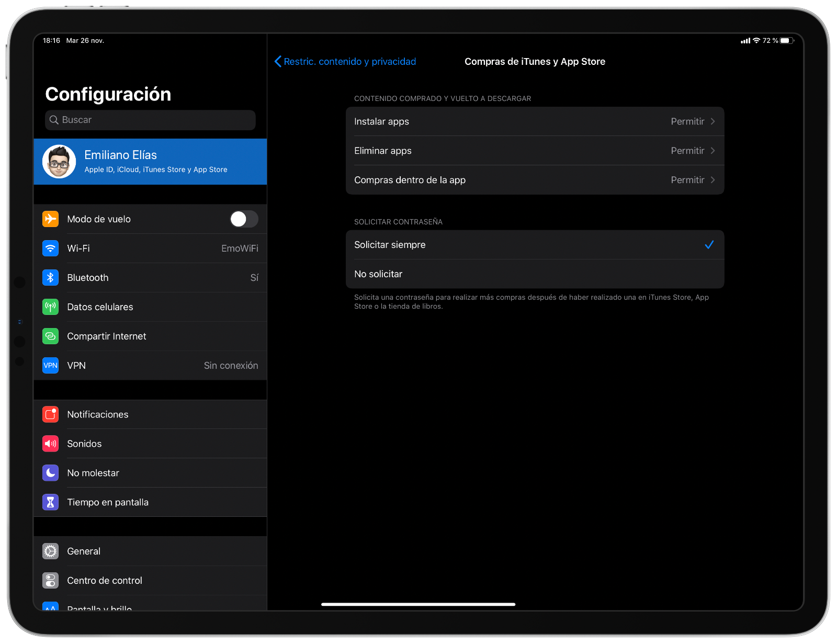Viewport: 837px width, 644px height.
Task: Open No molestar settings
Action: tap(150, 473)
